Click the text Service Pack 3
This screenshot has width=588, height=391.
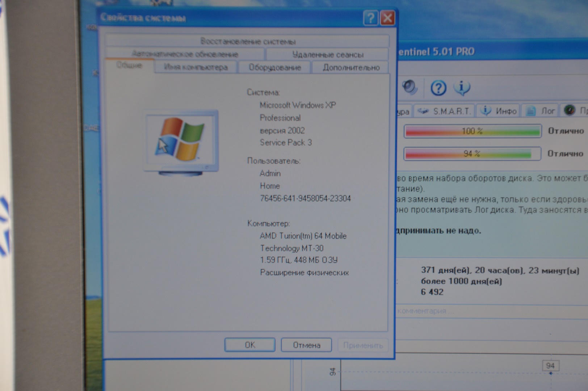(286, 143)
